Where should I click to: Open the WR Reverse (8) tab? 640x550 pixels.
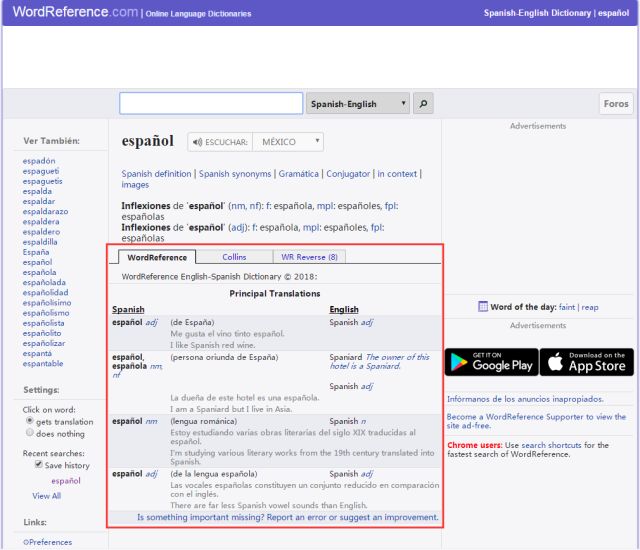pos(309,257)
